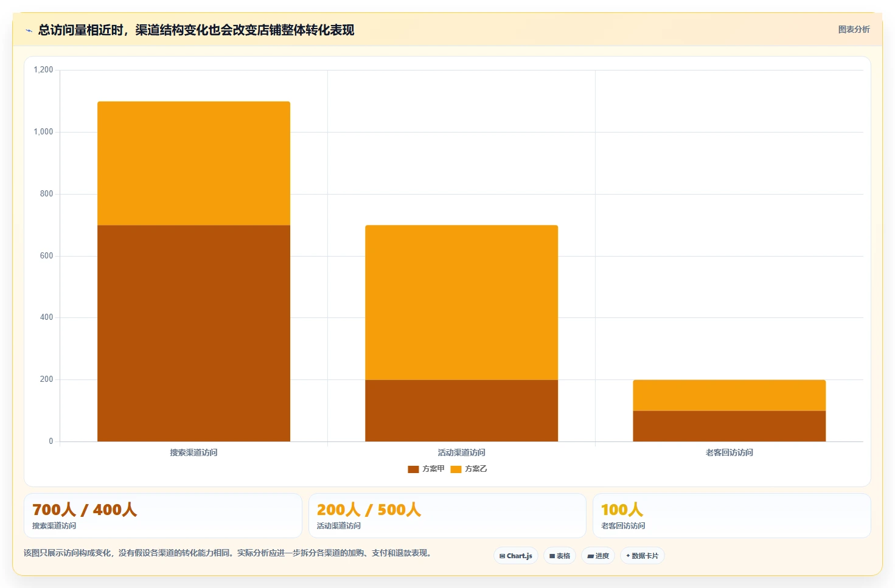Screen dimensions: 895x588
Task: Click the chart icon beside the title
Action: tap(29, 30)
